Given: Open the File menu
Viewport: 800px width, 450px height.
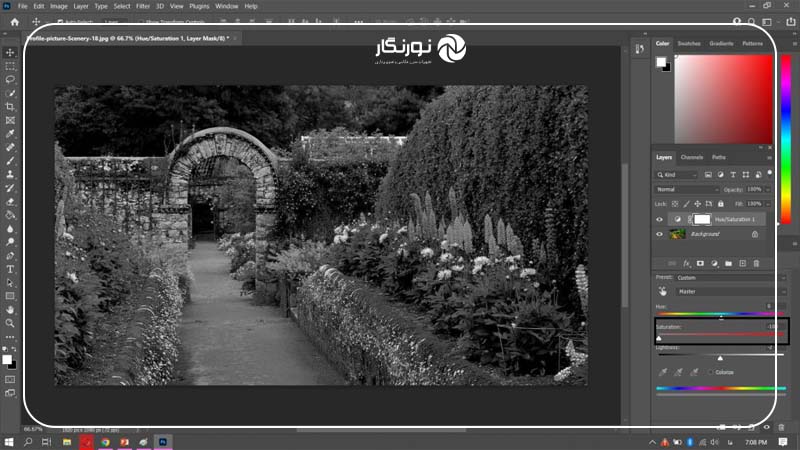Looking at the screenshot, I should 22,6.
